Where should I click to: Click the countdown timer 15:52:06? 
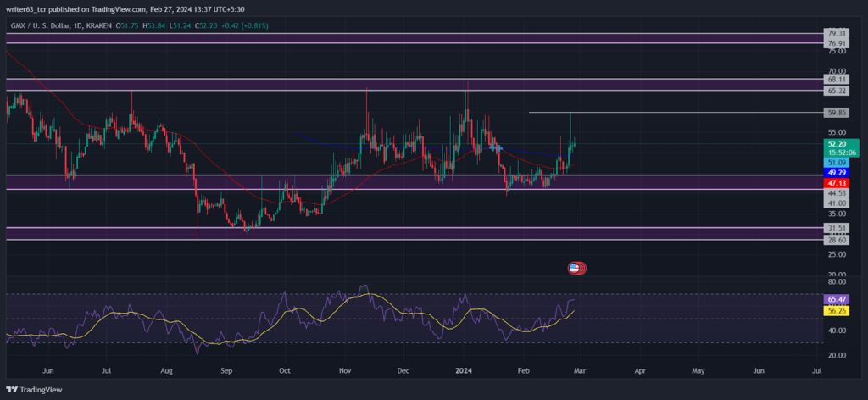click(x=840, y=153)
